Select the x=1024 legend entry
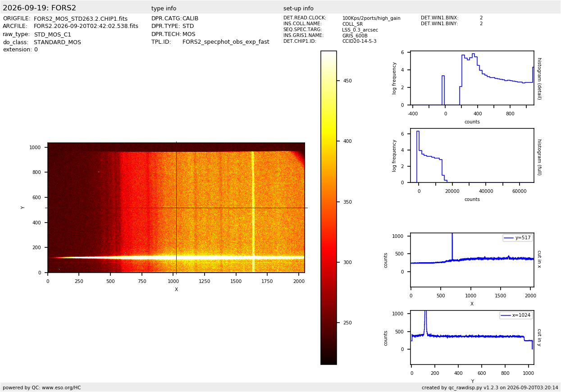 coord(516,315)
